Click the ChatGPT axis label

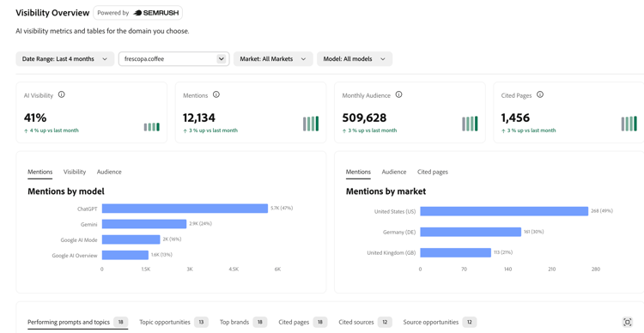87,209
